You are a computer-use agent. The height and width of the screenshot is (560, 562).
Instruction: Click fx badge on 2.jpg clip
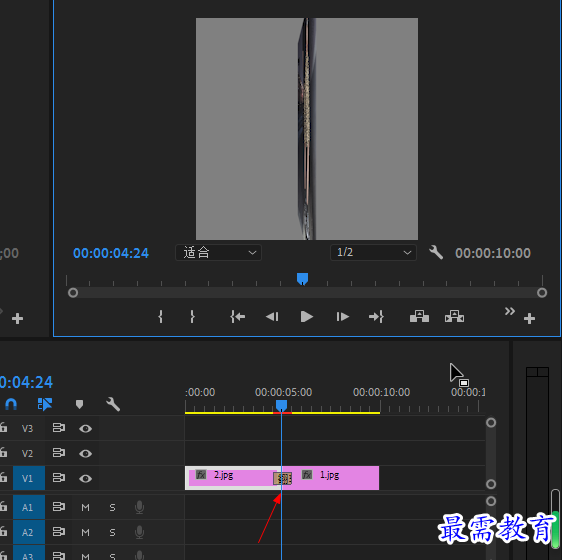(x=201, y=475)
